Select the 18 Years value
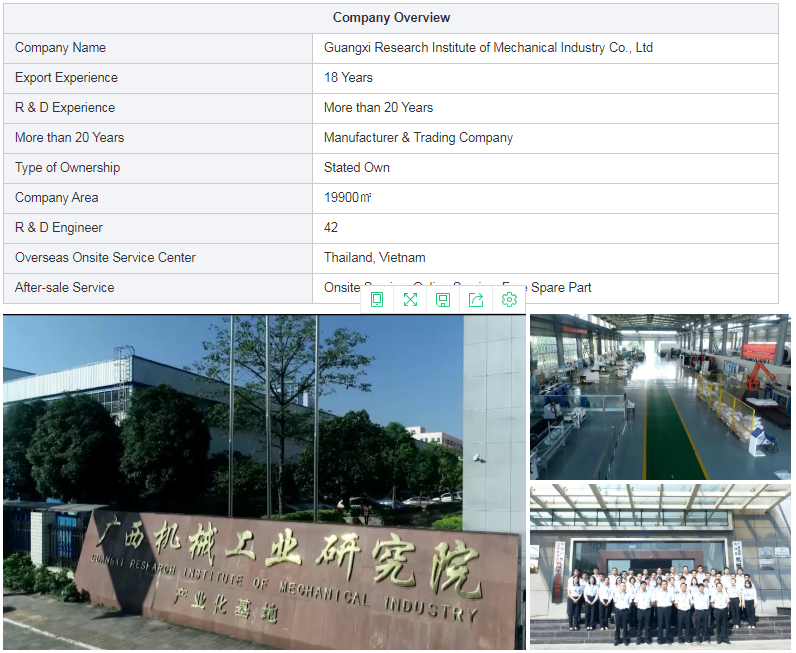 coord(348,78)
